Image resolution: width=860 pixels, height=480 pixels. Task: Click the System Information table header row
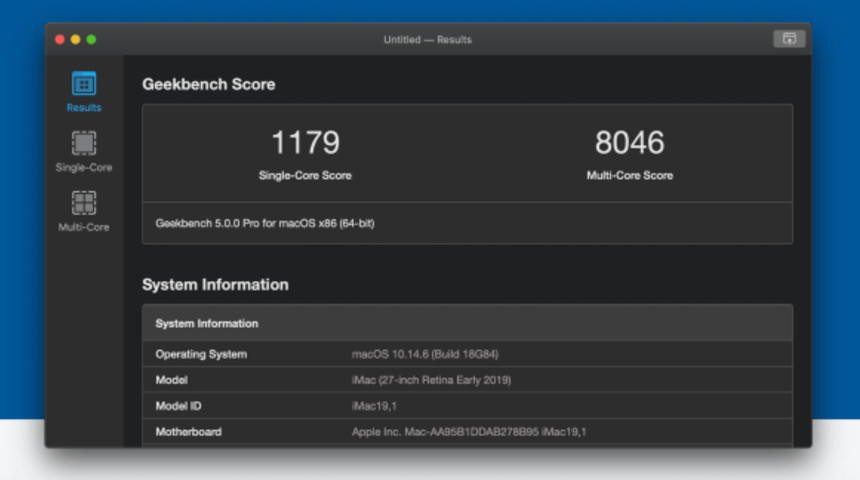[467, 323]
